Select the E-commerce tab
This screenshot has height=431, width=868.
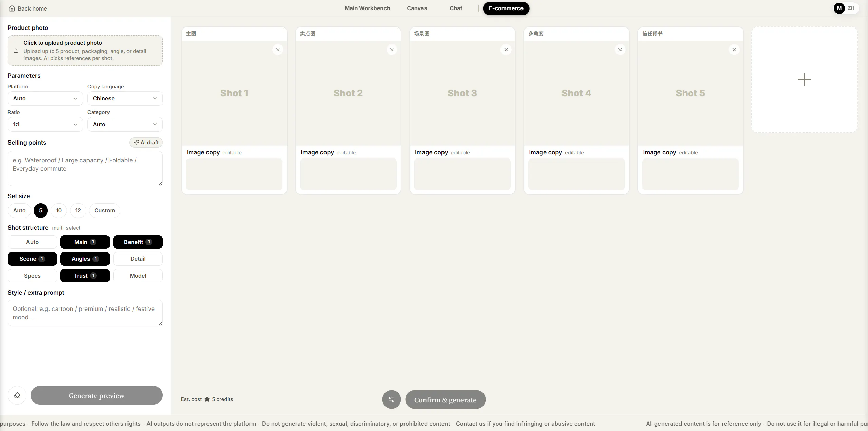tap(506, 8)
